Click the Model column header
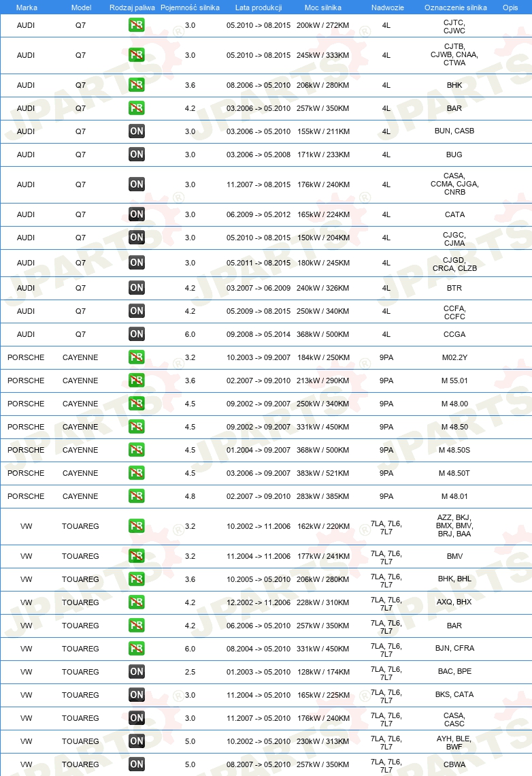This screenshot has height=776, width=532. click(x=81, y=7)
